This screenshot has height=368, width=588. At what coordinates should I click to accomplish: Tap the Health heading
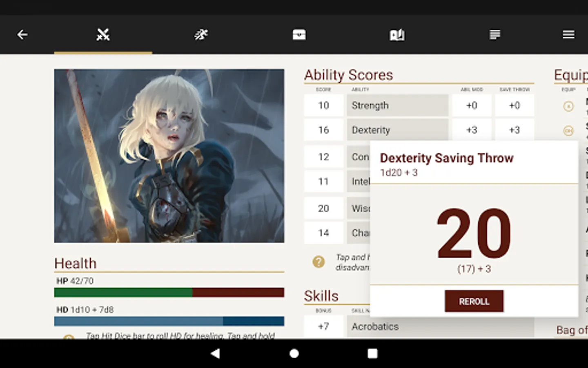tap(76, 263)
